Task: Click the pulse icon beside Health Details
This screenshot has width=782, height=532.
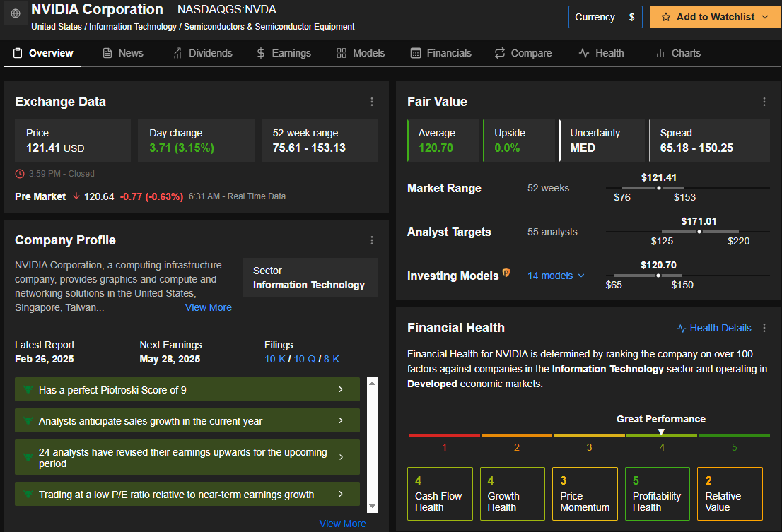Action: click(682, 329)
